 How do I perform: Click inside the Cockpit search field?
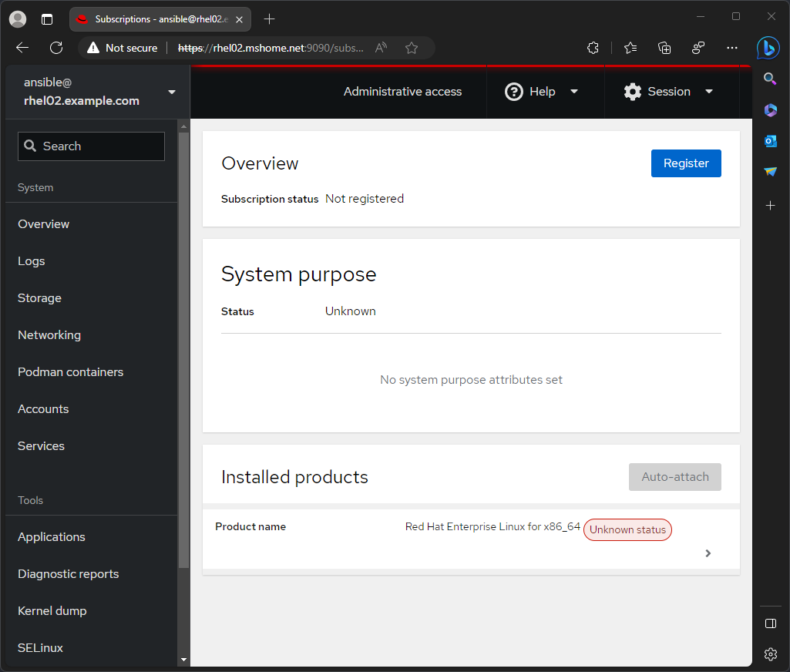(x=91, y=146)
